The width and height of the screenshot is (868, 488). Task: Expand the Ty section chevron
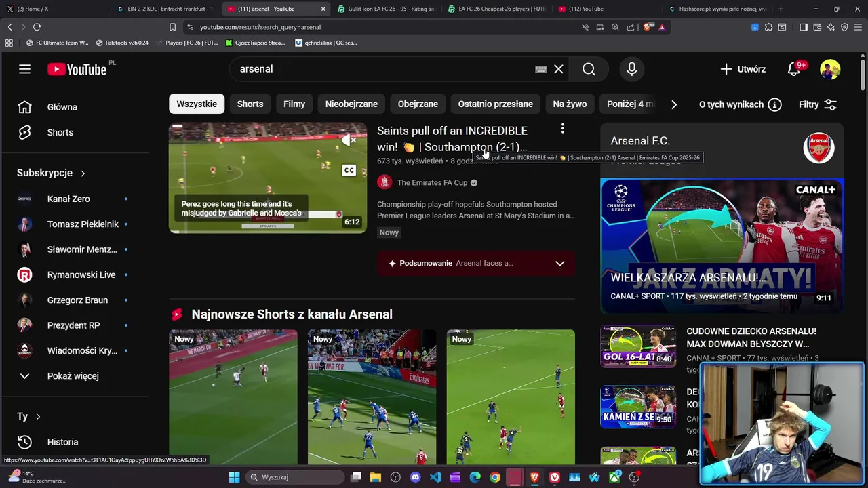[x=38, y=417]
